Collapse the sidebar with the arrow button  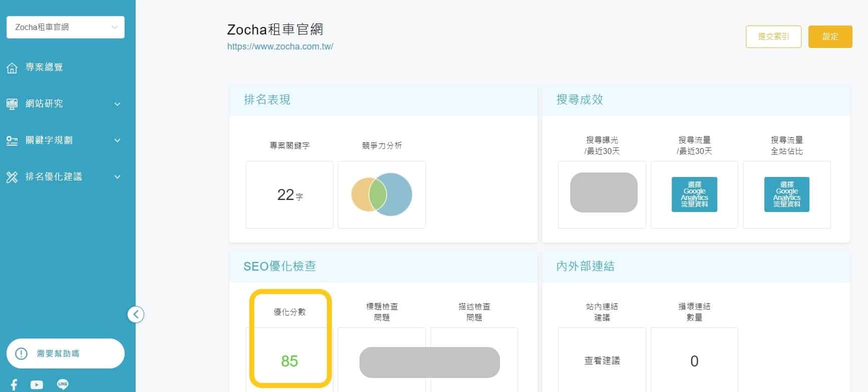pos(136,314)
